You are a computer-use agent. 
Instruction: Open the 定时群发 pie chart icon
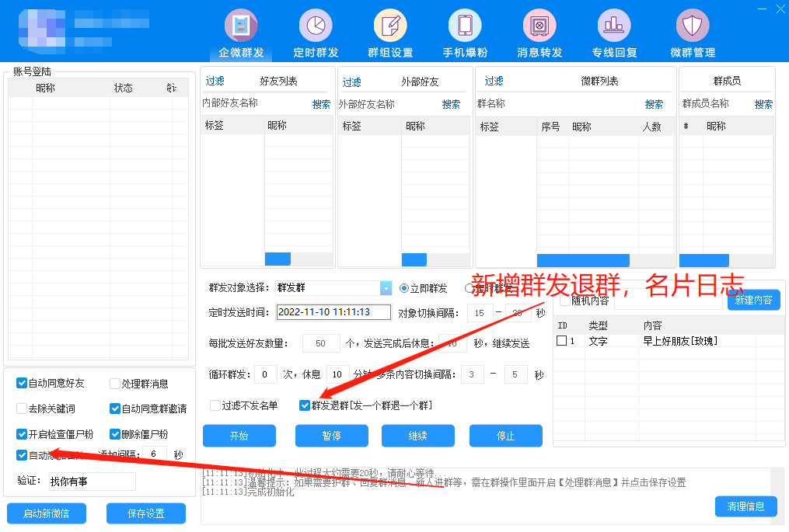[x=316, y=26]
